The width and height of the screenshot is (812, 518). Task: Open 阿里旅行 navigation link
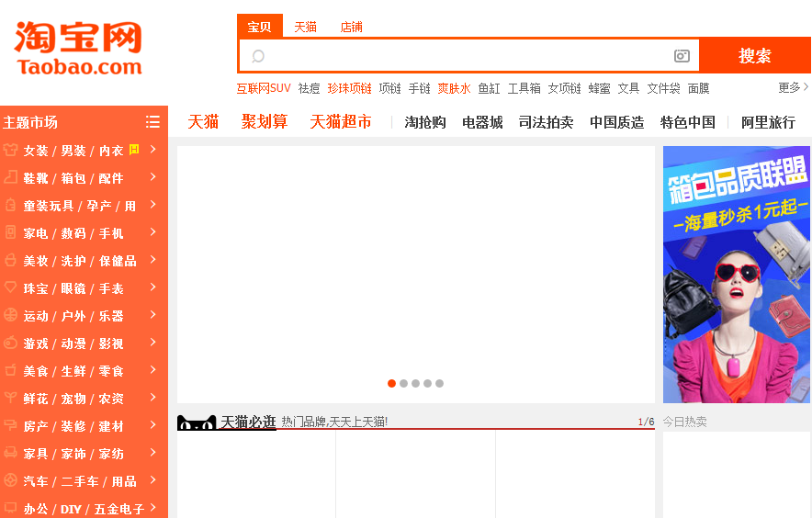pyautogui.click(x=768, y=122)
